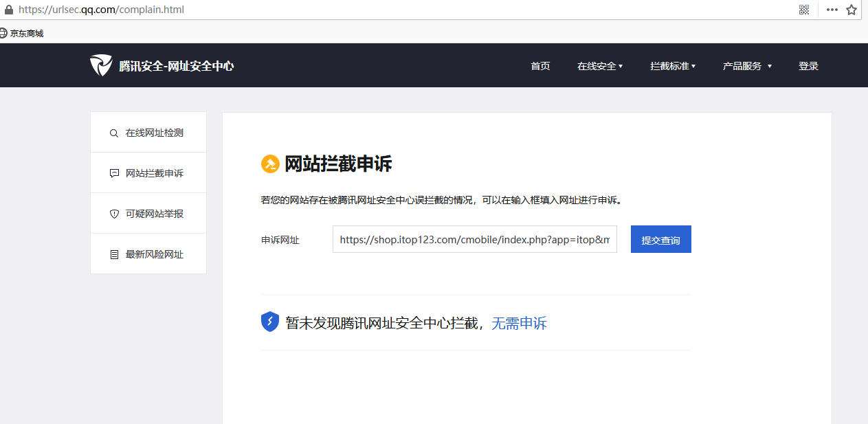Expand the 拦截标准 dropdown menu

(673, 66)
